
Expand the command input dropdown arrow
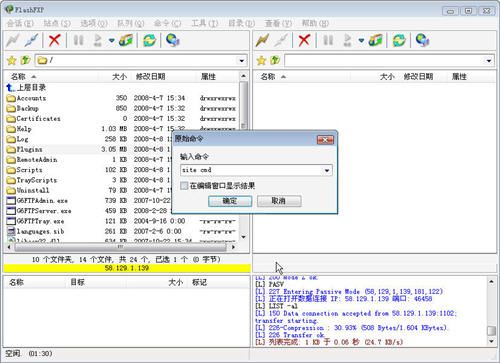pyautogui.click(x=327, y=170)
